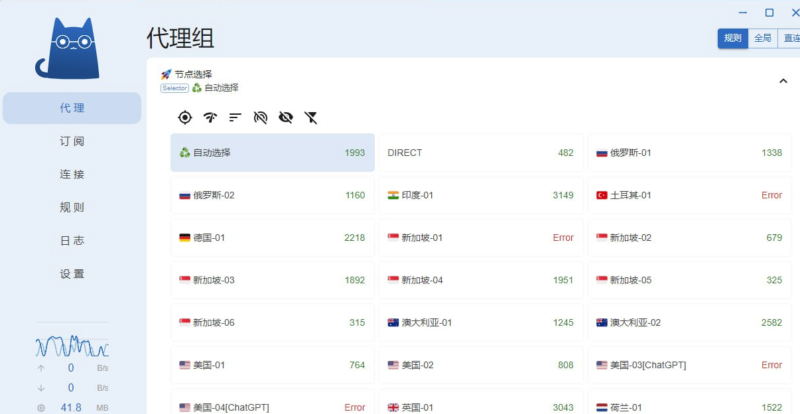
Task: Go to the 设置 page
Action: [72, 273]
